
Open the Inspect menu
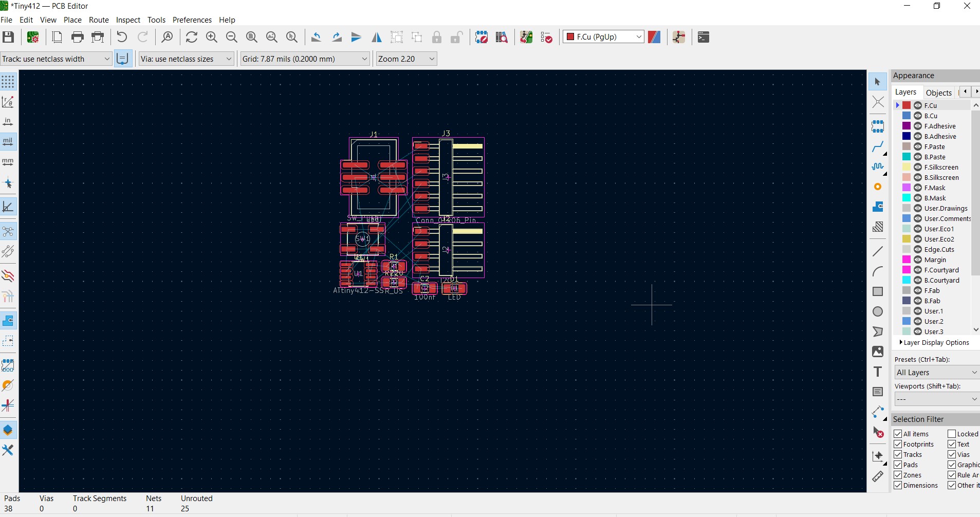(x=128, y=20)
